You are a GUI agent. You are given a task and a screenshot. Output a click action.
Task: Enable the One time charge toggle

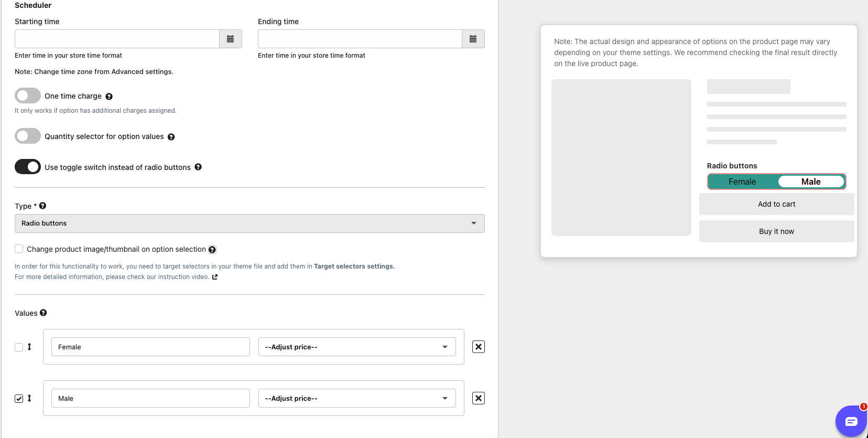tap(28, 95)
